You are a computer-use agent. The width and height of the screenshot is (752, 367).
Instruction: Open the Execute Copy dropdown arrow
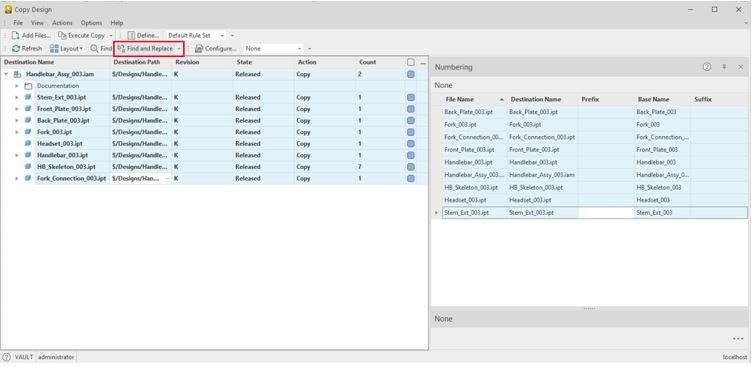(x=111, y=36)
